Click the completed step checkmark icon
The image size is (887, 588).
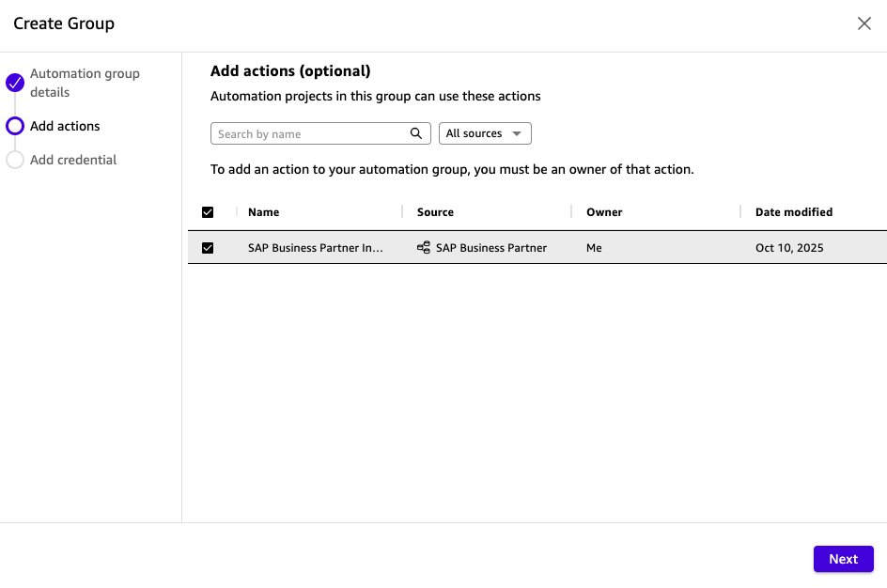pyautogui.click(x=15, y=83)
